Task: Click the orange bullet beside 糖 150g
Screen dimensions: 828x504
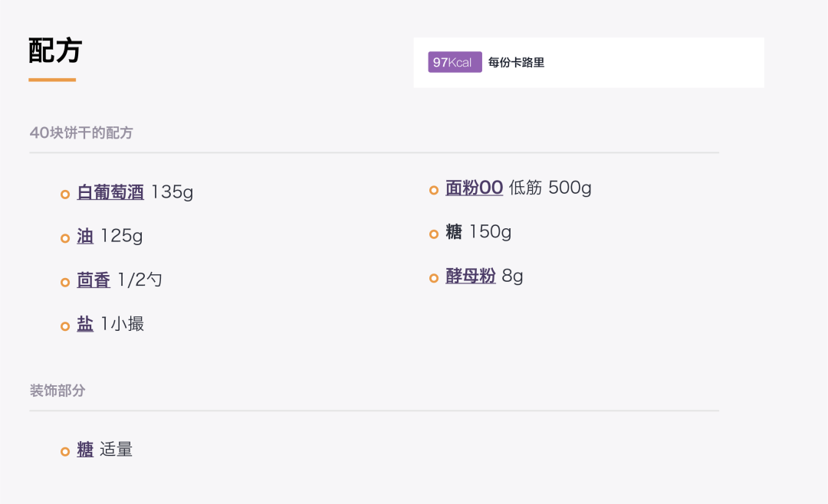Action: coord(434,234)
